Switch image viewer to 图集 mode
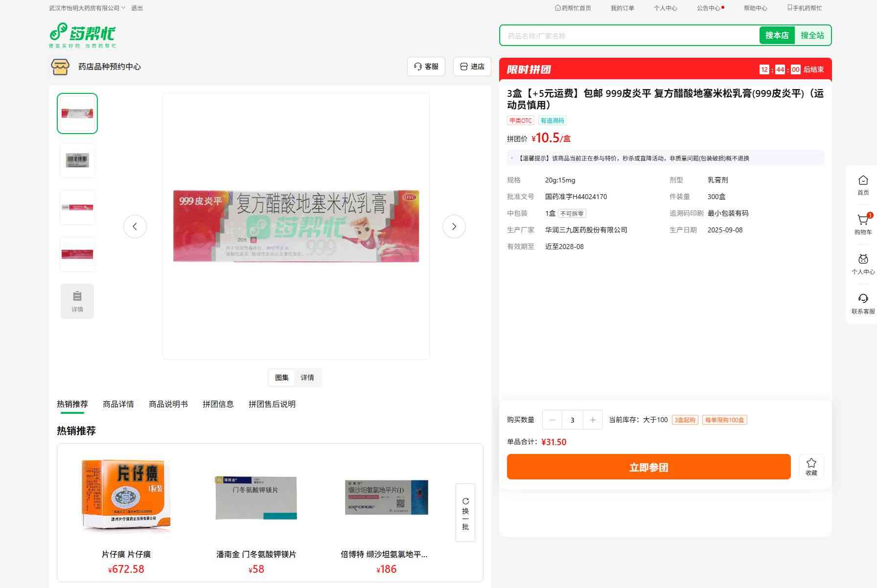877x588 pixels. coord(282,378)
